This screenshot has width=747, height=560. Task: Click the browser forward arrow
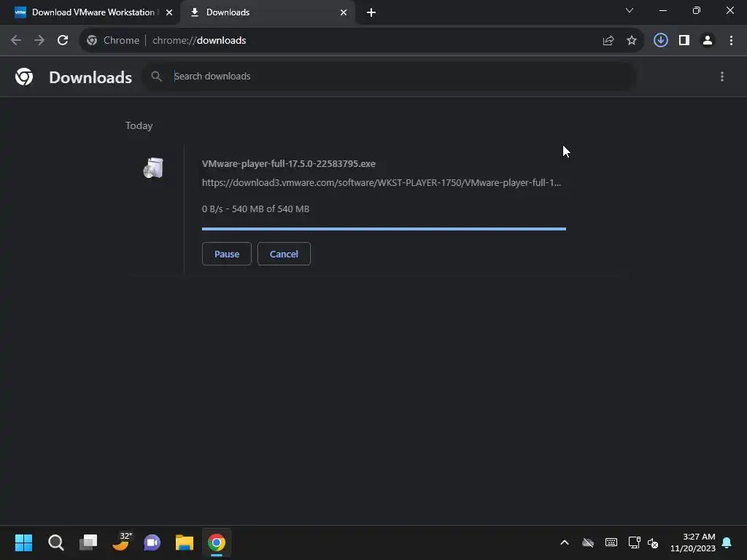pyautogui.click(x=39, y=41)
